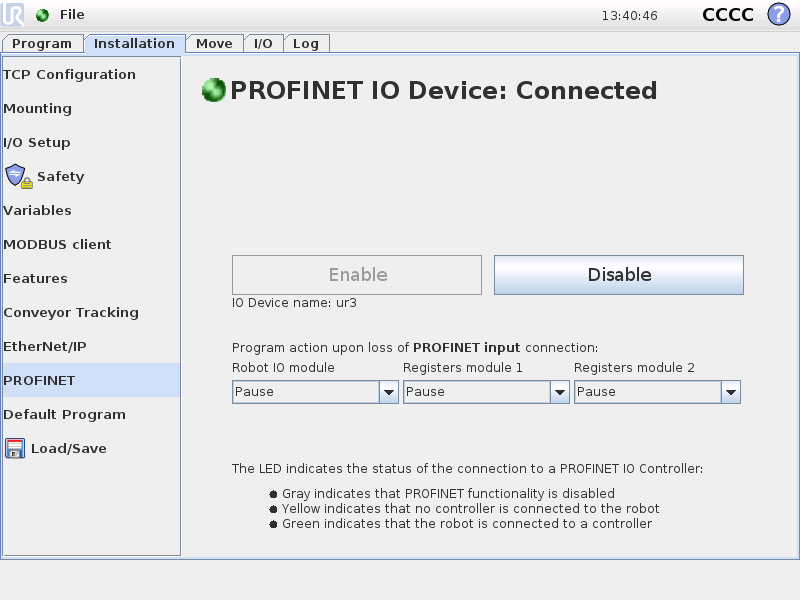Click the Registers module 1 label
Image resolution: width=800 pixels, height=600 pixels.
point(463,367)
